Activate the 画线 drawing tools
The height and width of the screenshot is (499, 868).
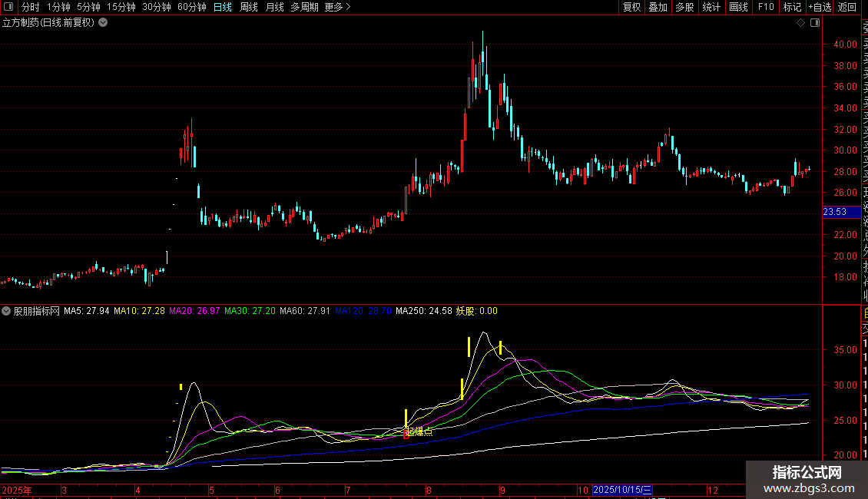pos(738,7)
